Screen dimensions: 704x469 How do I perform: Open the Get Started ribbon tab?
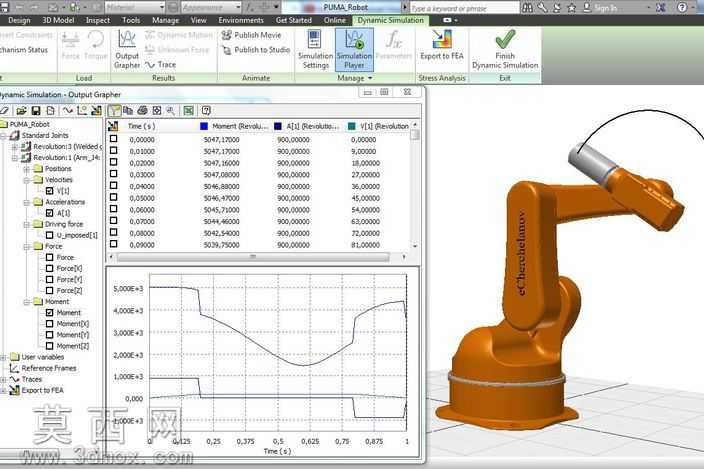pos(294,20)
